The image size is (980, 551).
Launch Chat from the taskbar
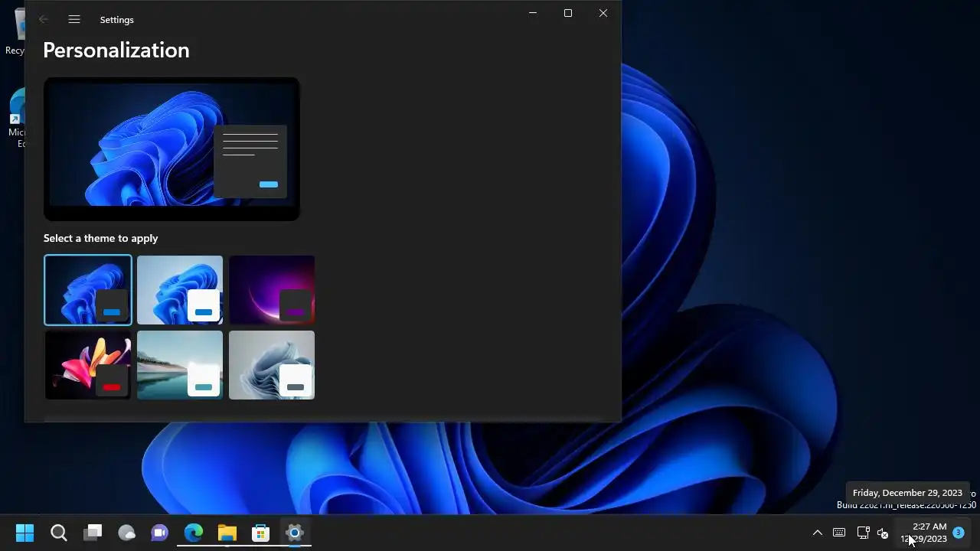pyautogui.click(x=160, y=533)
